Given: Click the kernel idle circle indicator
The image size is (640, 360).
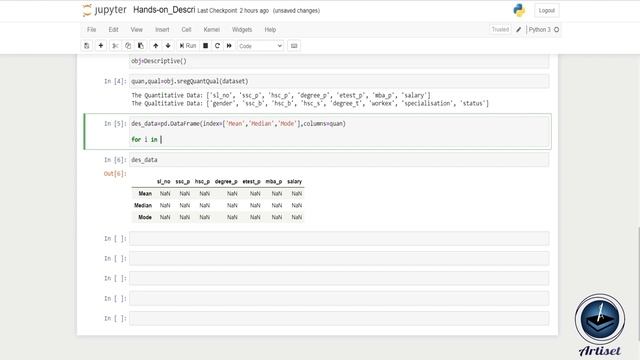Looking at the screenshot, I should pyautogui.click(x=556, y=29).
